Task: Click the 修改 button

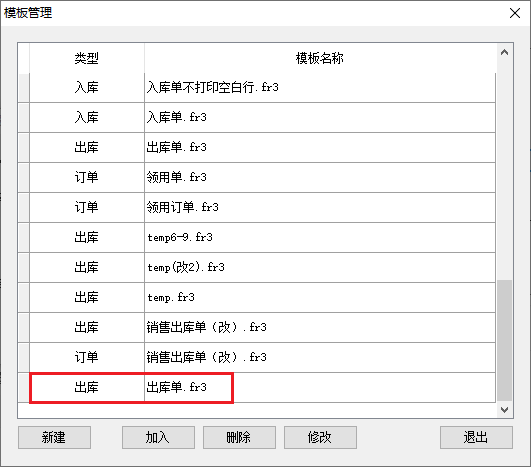Action: tap(320, 437)
